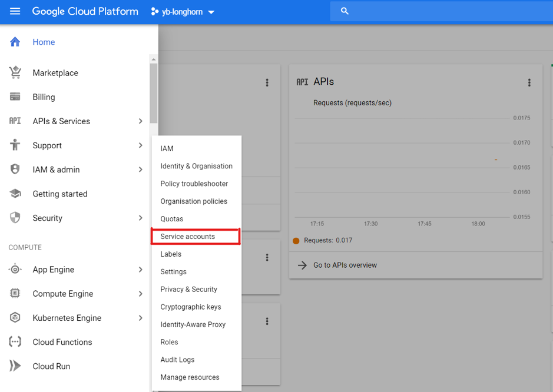The image size is (553, 392).
Task: Click Go to APIs overview link
Action: point(345,265)
